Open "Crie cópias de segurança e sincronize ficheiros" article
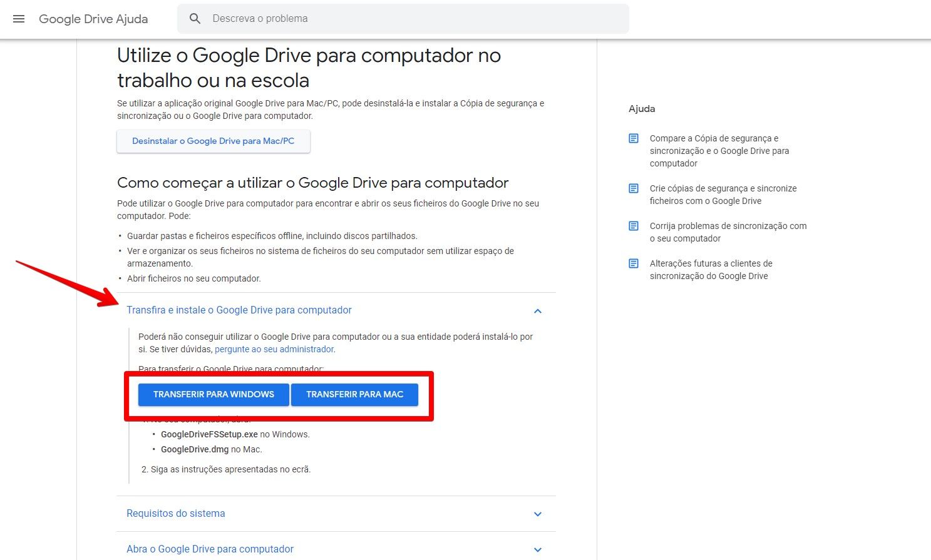This screenshot has height=560, width=931. tap(723, 195)
